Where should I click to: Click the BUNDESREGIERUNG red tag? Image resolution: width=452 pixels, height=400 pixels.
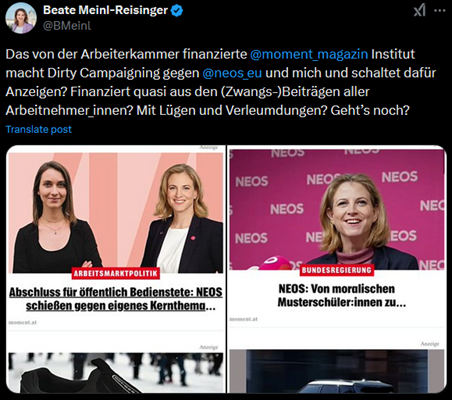[337, 270]
